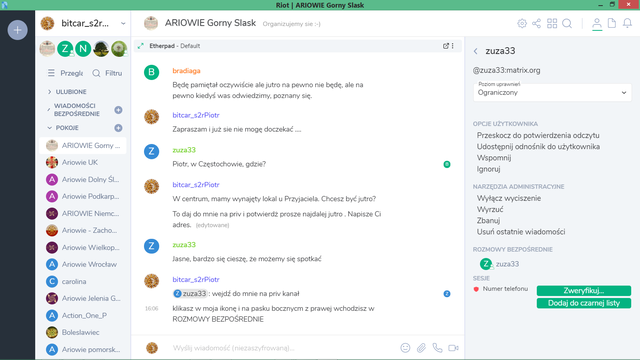This screenshot has width=640, height=360.
Task: Go back from zuza33 profile panel
Action: point(476,51)
